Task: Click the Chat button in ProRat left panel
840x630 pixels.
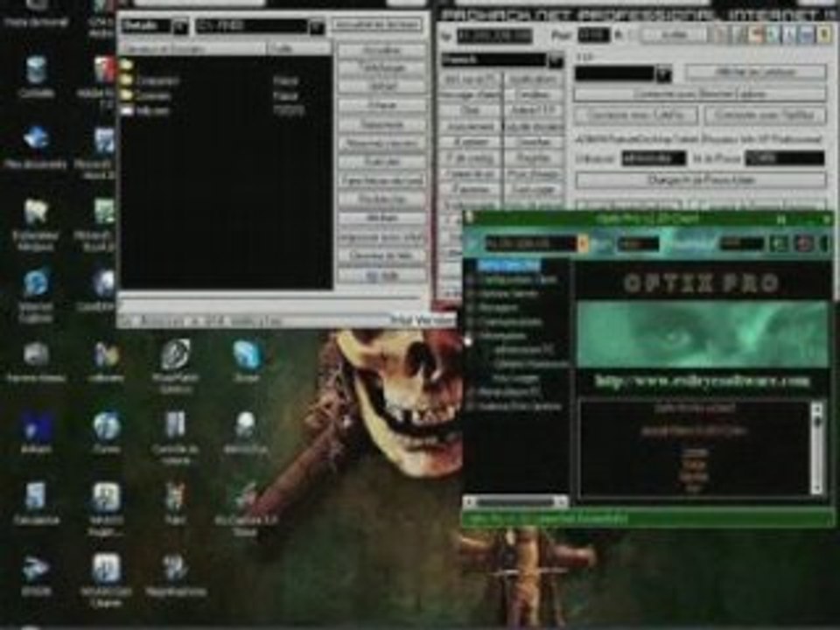Action: (470, 110)
